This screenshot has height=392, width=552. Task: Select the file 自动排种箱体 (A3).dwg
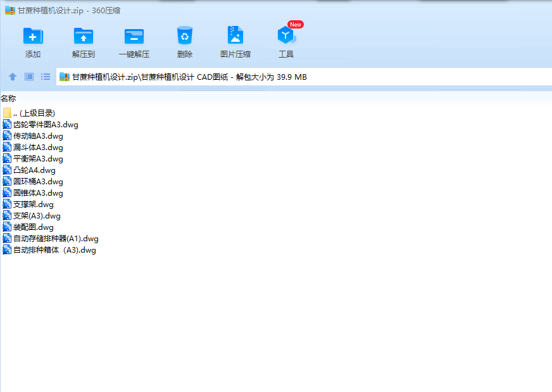pos(54,250)
